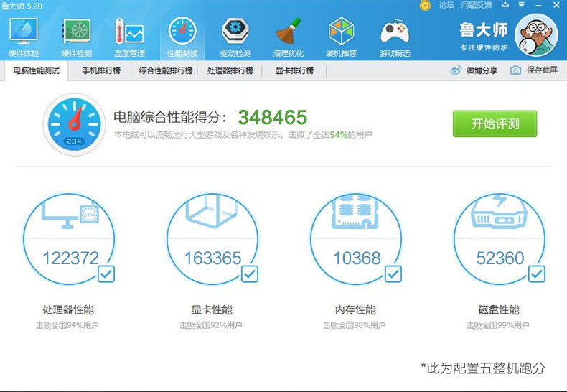Uncheck the 显卡性能 test checkbox

(x=250, y=274)
